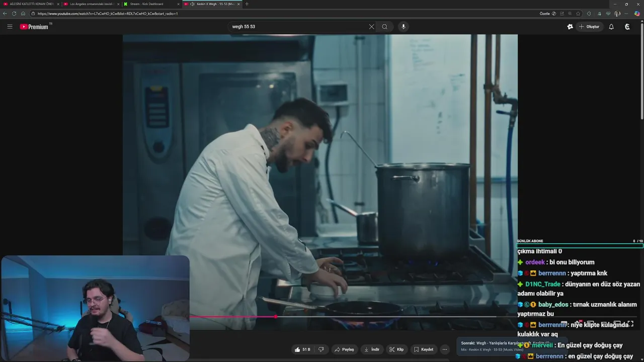Close the Kick Dashboard tab
The image size is (644, 362).
tap(178, 4)
